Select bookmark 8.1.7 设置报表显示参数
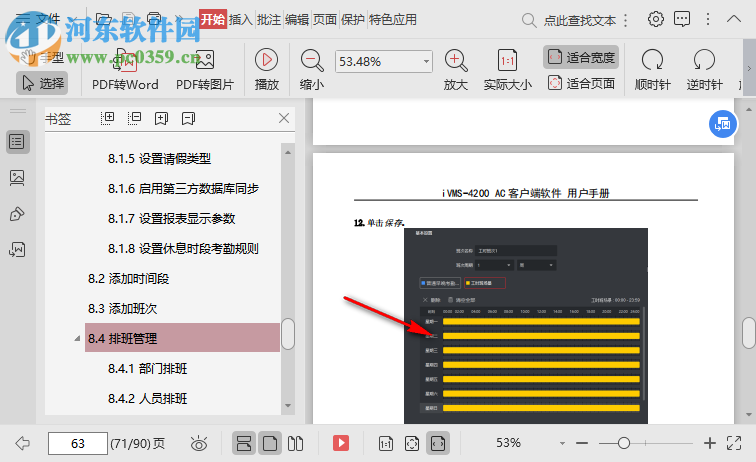 point(171,218)
